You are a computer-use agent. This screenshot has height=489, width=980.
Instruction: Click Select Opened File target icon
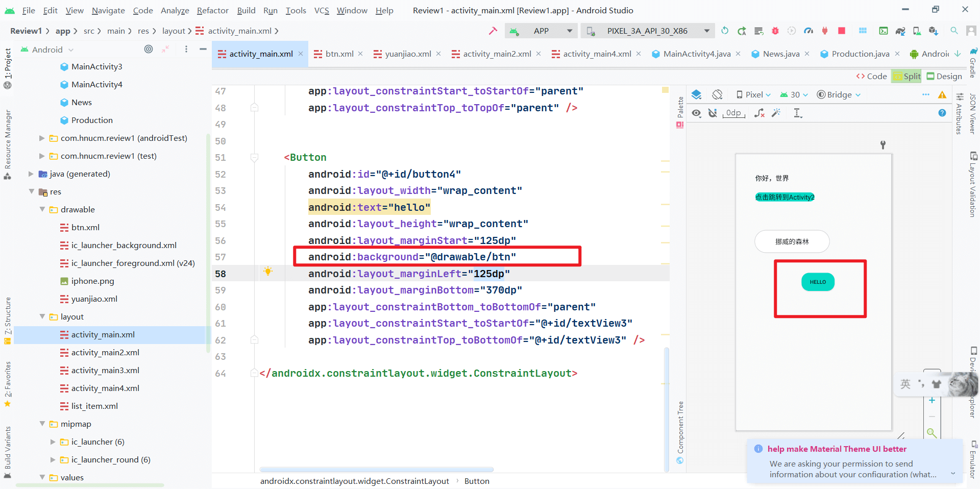coord(148,50)
